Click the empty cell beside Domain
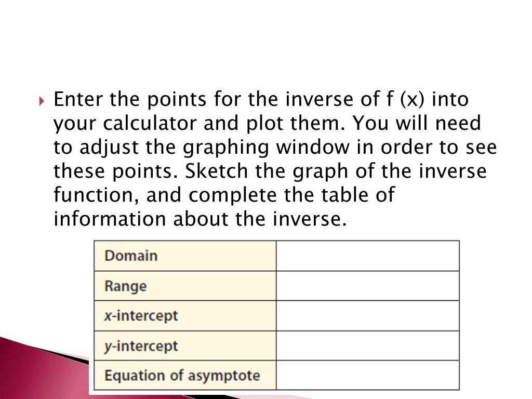Screen dimensions: 532x399 click(x=368, y=256)
